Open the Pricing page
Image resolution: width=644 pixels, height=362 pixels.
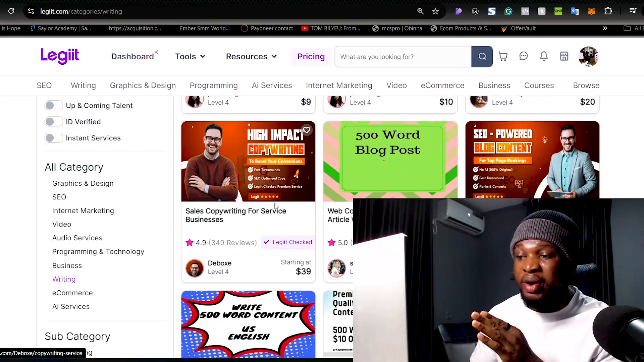tap(311, 56)
